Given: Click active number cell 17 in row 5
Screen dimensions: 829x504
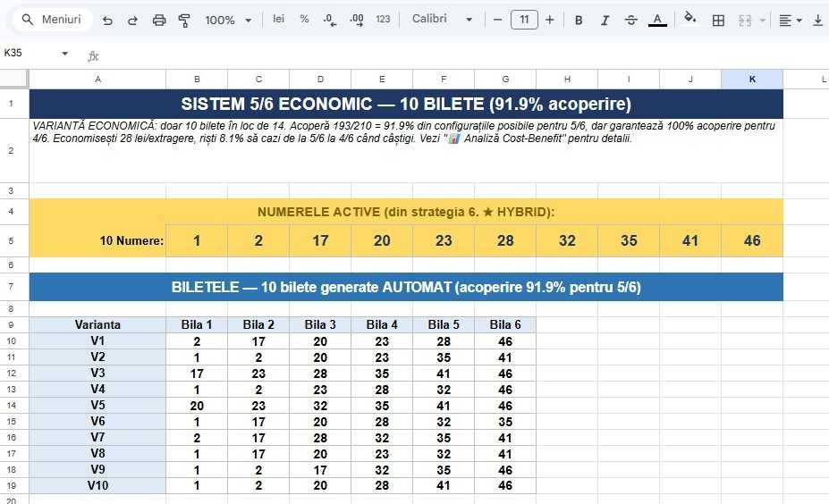Looking at the screenshot, I should coord(320,241).
